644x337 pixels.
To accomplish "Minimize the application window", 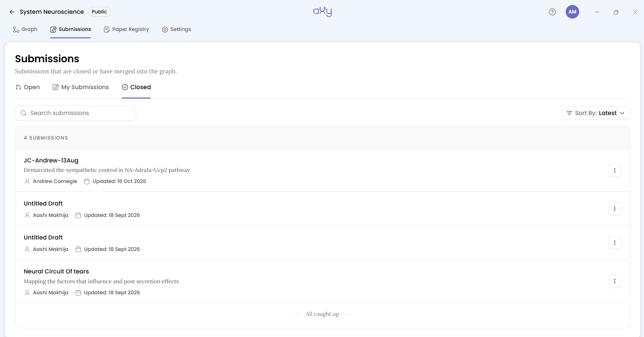I will click(x=597, y=12).
